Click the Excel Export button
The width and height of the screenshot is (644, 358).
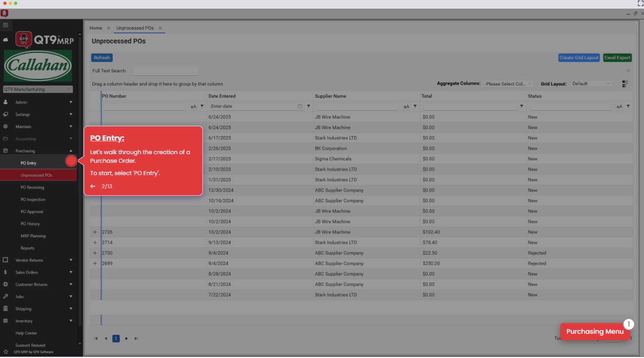coord(618,58)
